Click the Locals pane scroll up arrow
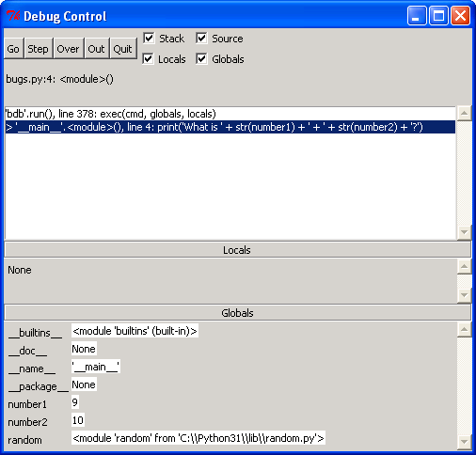The width and height of the screenshot is (476, 455). click(x=464, y=266)
